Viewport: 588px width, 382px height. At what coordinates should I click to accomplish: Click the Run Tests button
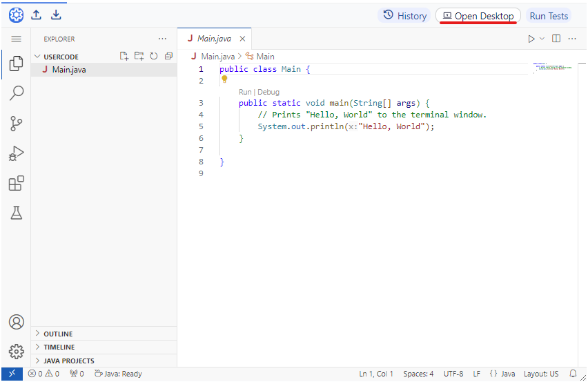coord(549,16)
